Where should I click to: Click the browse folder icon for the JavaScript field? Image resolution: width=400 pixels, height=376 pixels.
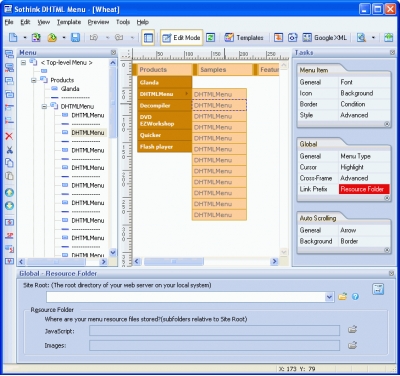[x=352, y=330]
